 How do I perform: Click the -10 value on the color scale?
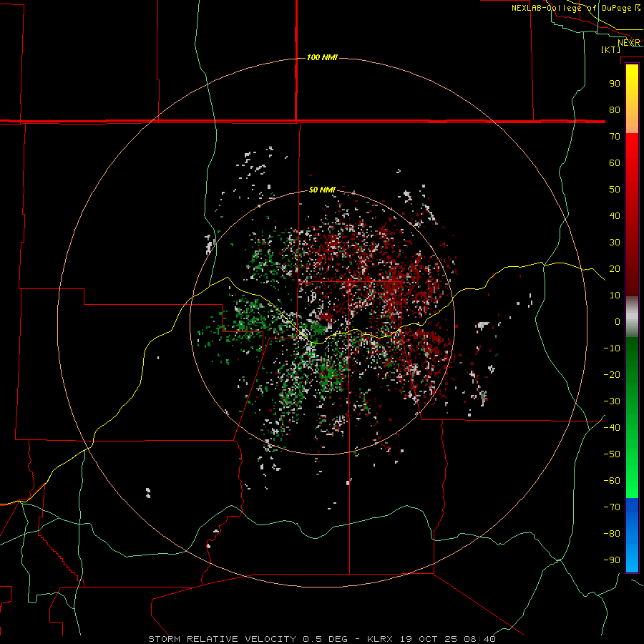click(x=612, y=348)
